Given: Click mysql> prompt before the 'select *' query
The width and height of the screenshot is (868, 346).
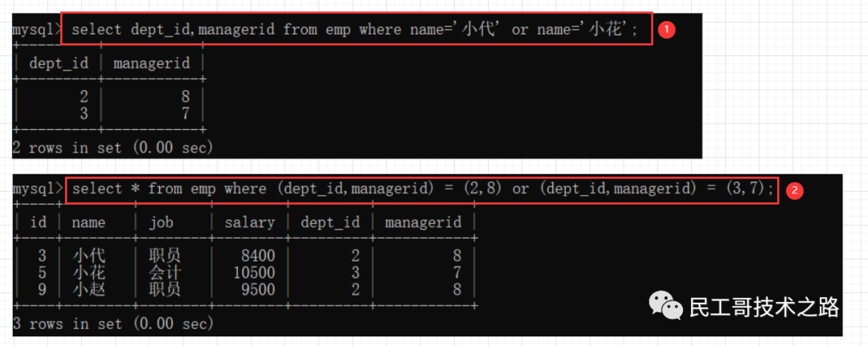Looking at the screenshot, I should 37,189.
